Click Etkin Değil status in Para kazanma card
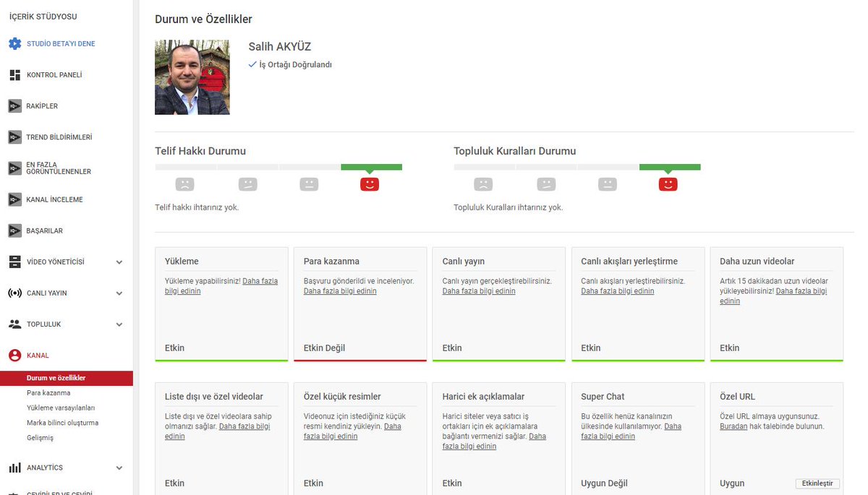The width and height of the screenshot is (868, 495). click(x=324, y=348)
